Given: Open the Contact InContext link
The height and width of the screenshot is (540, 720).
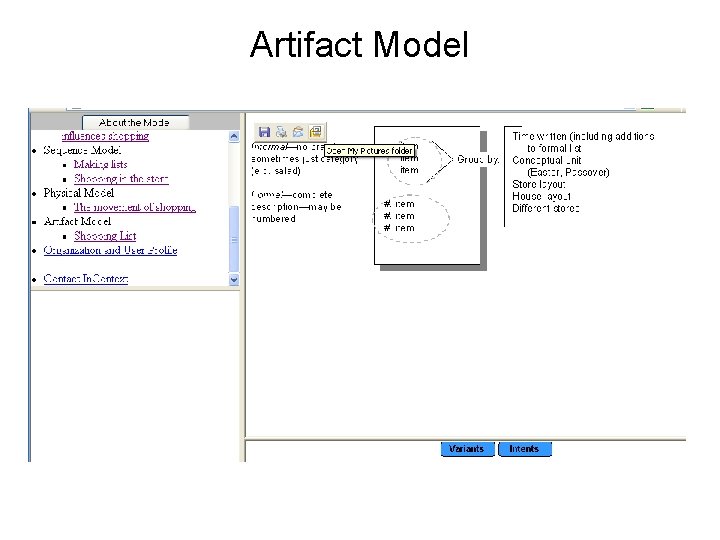Looking at the screenshot, I should click(x=86, y=279).
